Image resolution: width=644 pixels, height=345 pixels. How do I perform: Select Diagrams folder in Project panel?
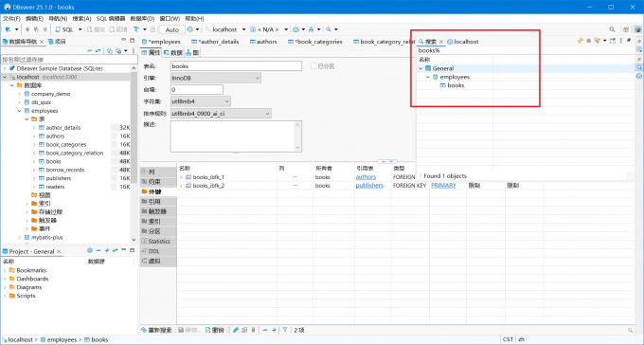(x=28, y=287)
